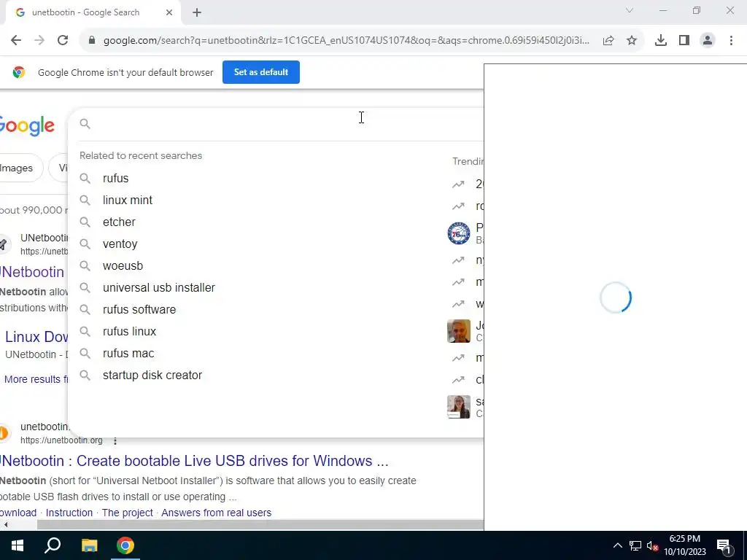Click Chrome icon in the taskbar

(x=125, y=545)
